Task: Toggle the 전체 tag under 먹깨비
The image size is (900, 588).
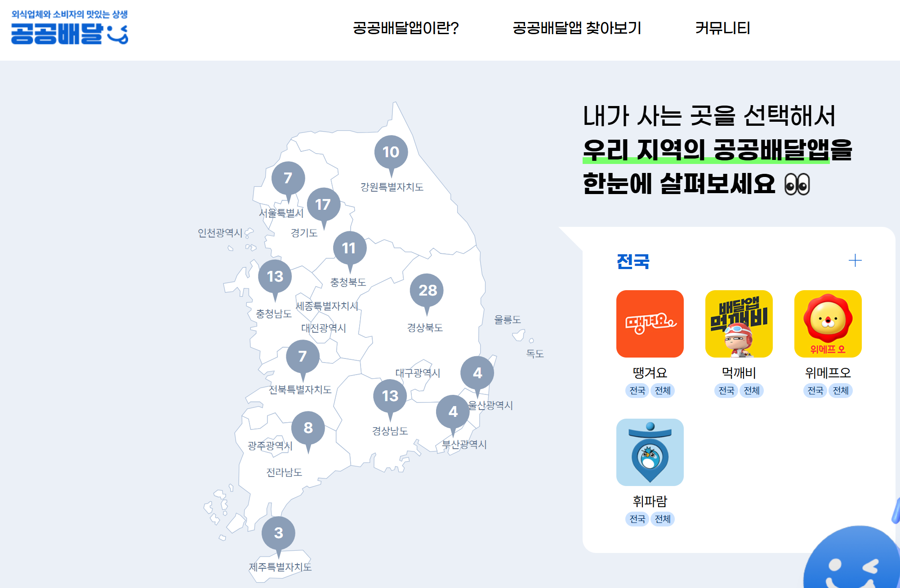Action: (752, 391)
